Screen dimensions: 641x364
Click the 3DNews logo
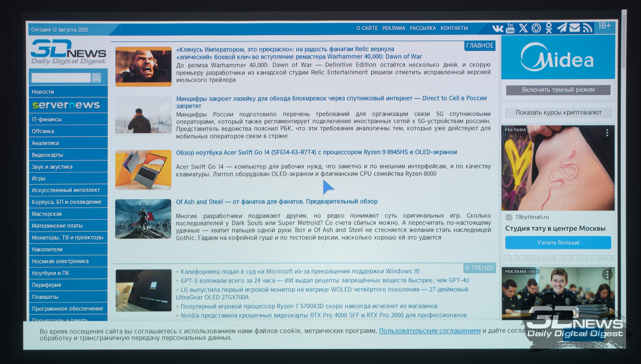coord(69,52)
